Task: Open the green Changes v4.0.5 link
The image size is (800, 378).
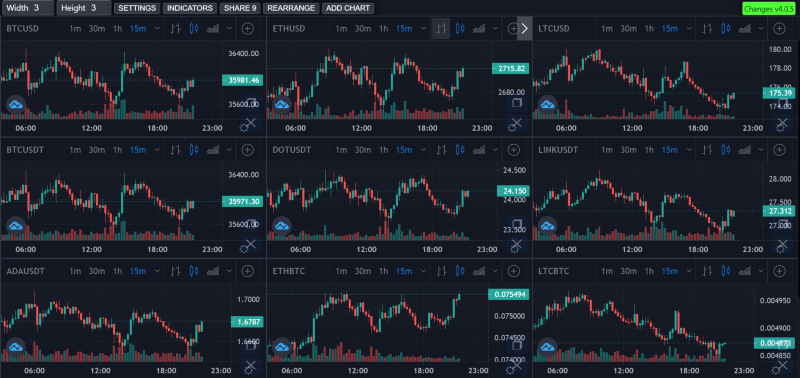Action: pos(769,9)
